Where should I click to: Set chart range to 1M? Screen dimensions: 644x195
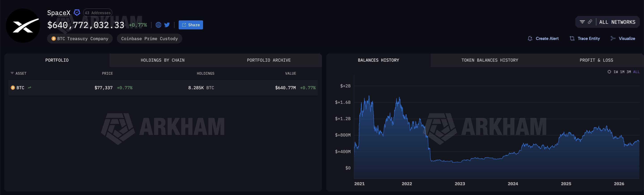pyautogui.click(x=622, y=72)
